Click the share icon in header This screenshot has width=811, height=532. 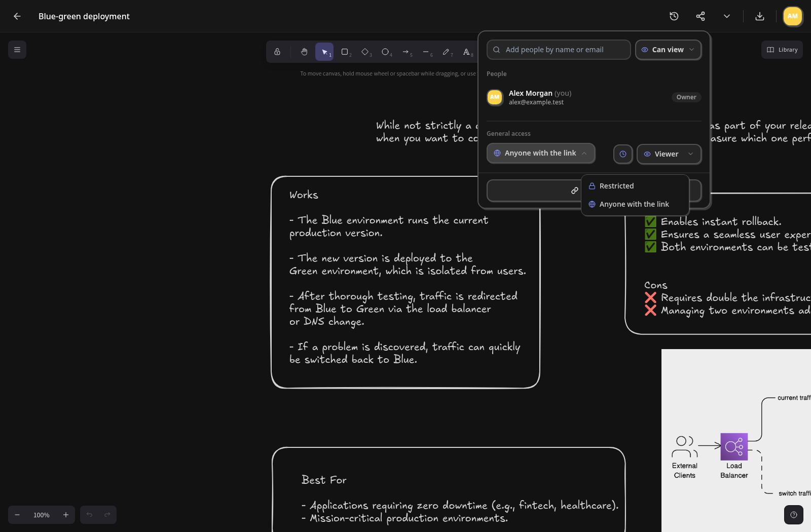(701, 16)
